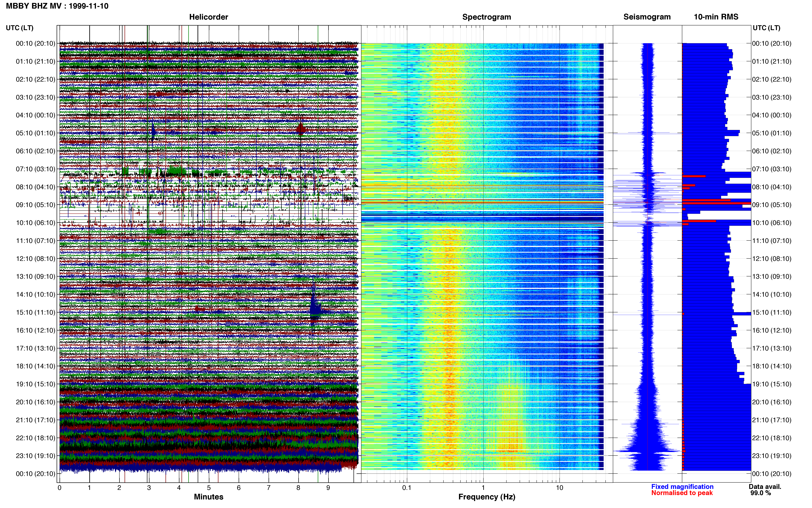The width and height of the screenshot is (812, 508).
Task: Click the left time label '15:10 (11:10)'
Action: tap(35, 312)
